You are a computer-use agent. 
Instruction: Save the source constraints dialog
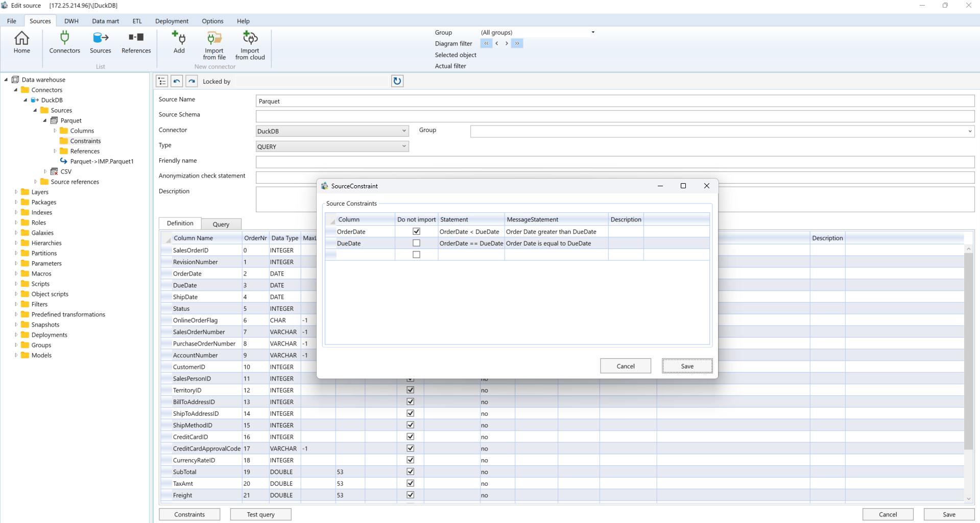pyautogui.click(x=687, y=366)
